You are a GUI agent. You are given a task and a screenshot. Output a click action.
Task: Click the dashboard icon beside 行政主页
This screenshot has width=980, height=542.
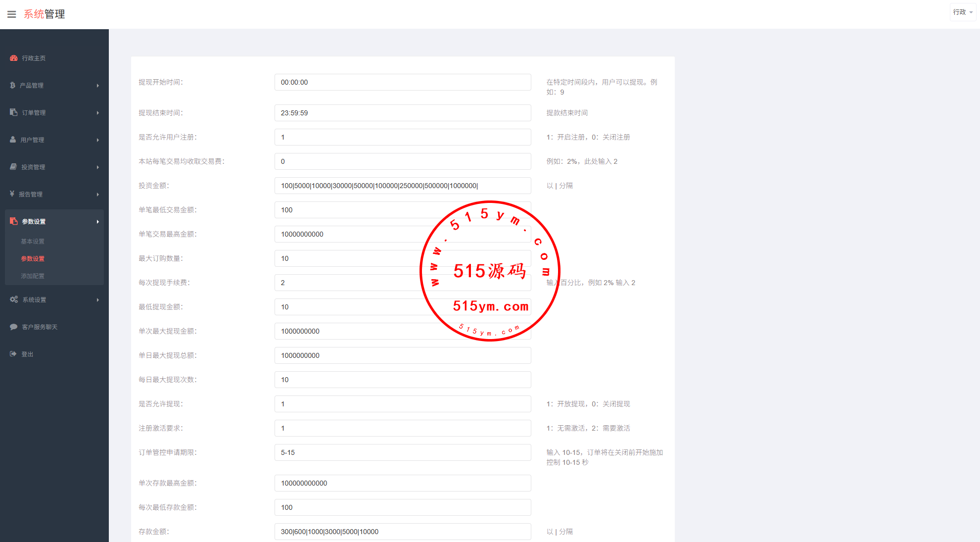14,58
